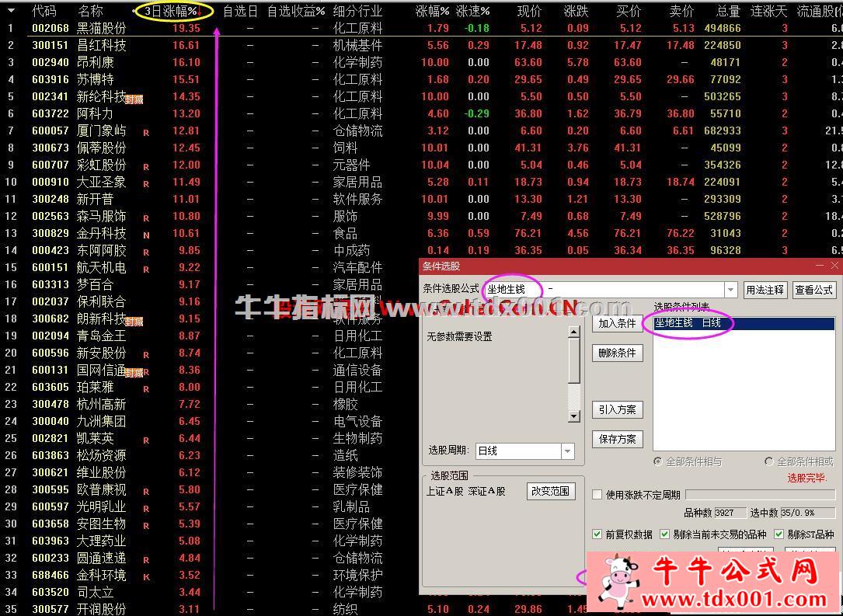This screenshot has height=616, width=843.
Task: Sort by 涨速% column header
Action: [x=472, y=11]
